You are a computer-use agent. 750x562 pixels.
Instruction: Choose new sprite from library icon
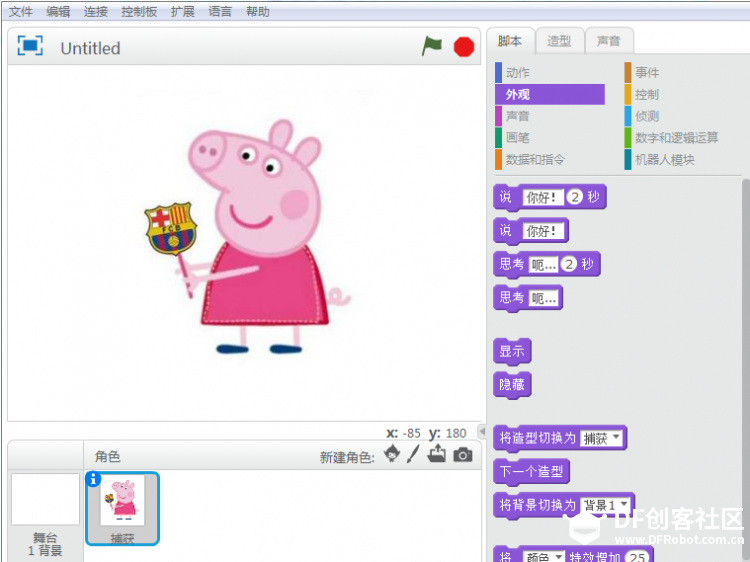392,453
